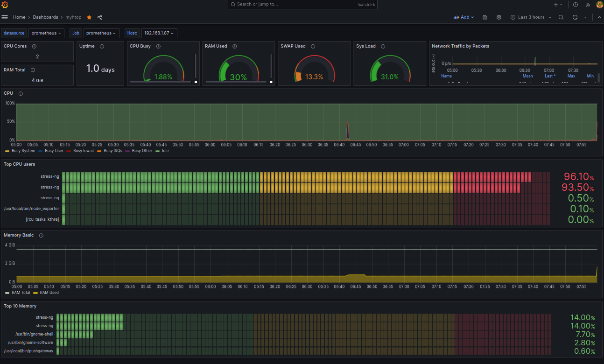604x364 pixels.
Task: Open the news feed icon
Action: 588,5
